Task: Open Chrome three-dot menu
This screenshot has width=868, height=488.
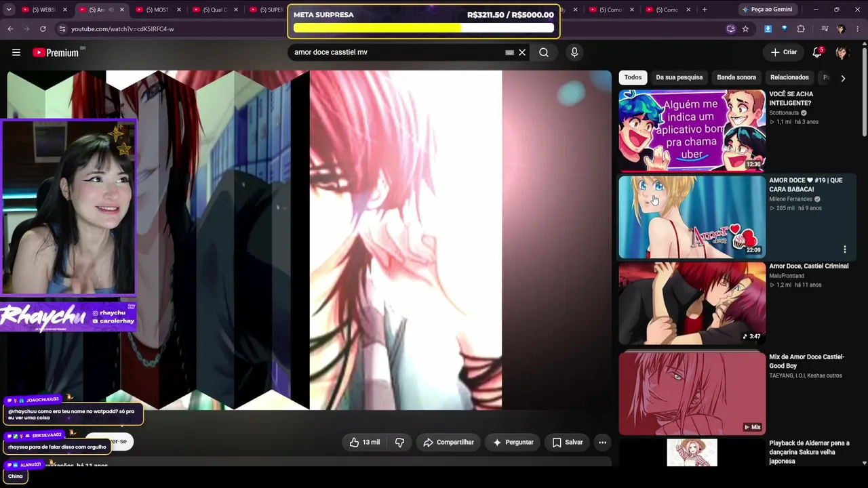Action: tap(857, 29)
